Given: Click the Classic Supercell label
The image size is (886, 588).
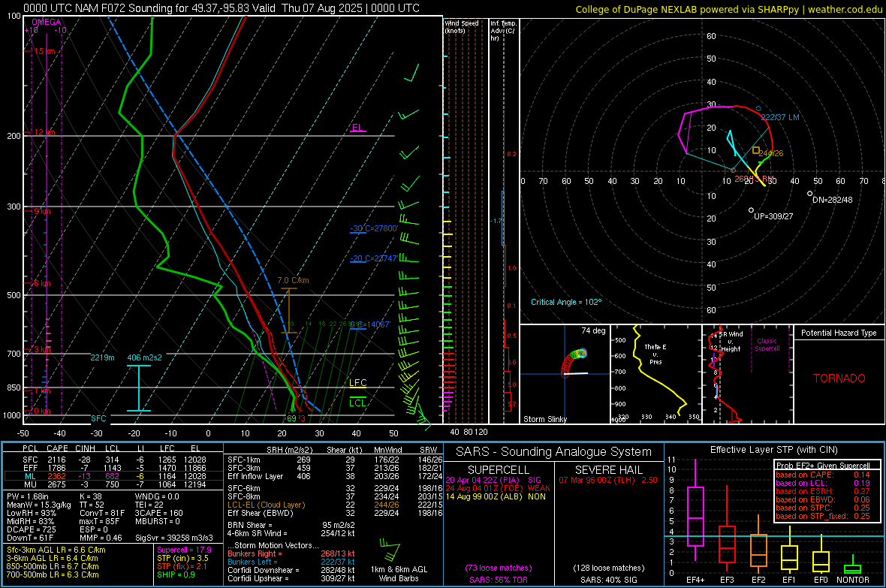Looking at the screenshot, I should (767, 345).
